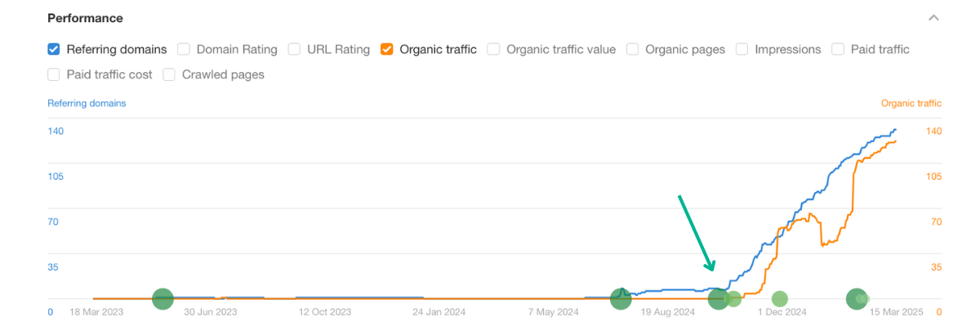980x327 pixels.
Task: Enable the Domain Rating checkbox
Action: tap(184, 49)
